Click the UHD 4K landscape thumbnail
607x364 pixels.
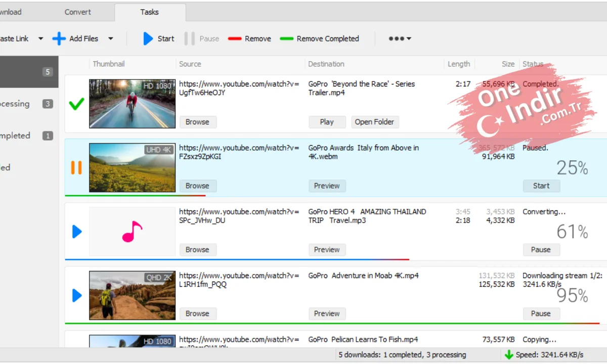[x=133, y=167]
